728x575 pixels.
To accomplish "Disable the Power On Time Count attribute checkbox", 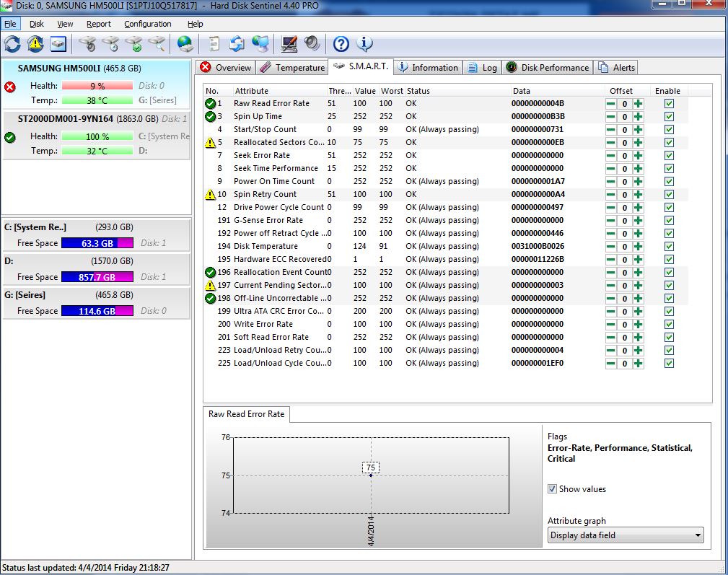I will 669,182.
